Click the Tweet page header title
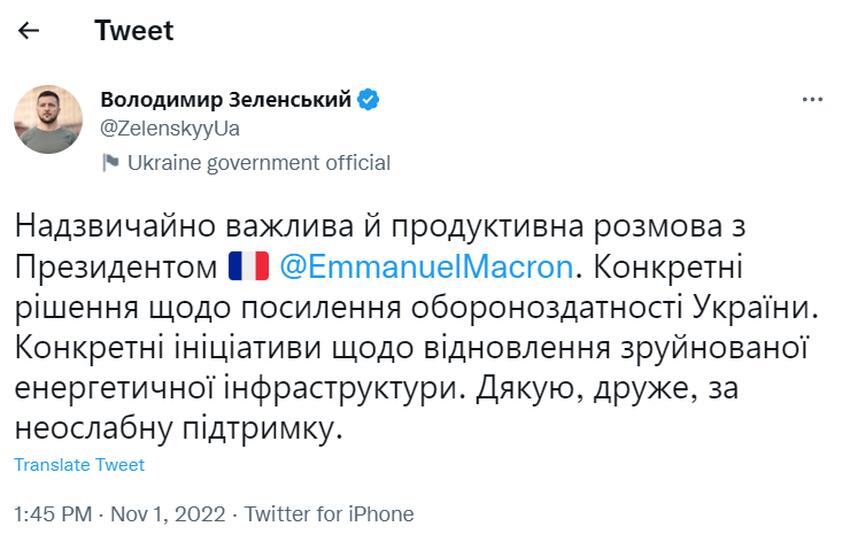This screenshot has width=850, height=542. (134, 31)
